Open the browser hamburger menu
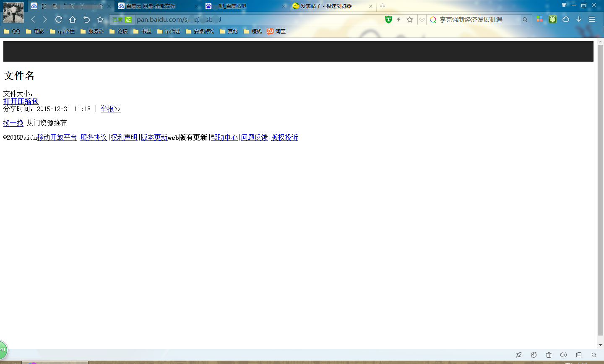Image resolution: width=604 pixels, height=364 pixels. coord(592,19)
